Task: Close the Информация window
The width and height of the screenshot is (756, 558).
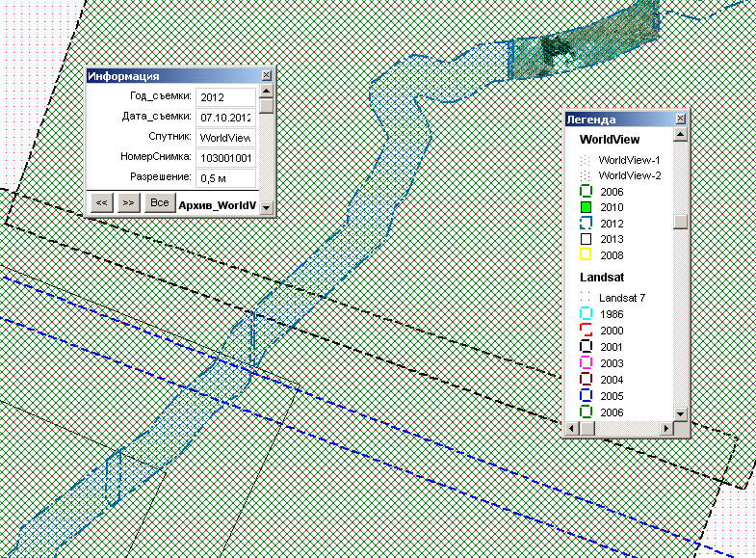Action: pyautogui.click(x=266, y=76)
